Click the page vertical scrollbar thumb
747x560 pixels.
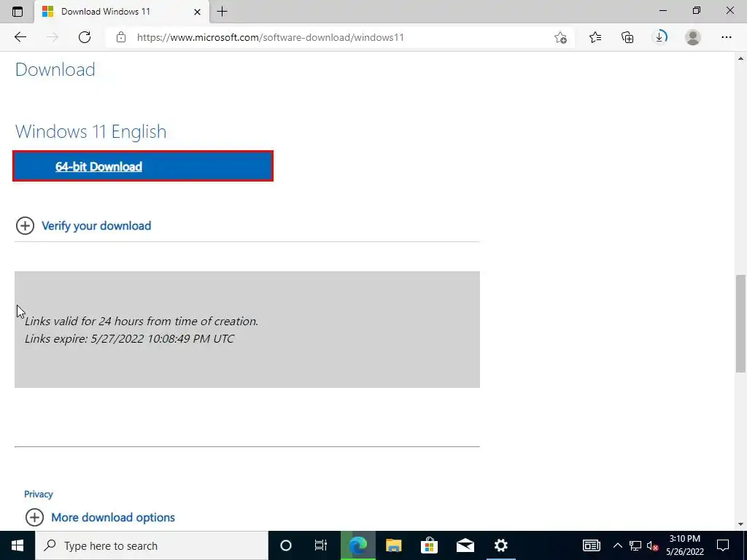point(741,323)
